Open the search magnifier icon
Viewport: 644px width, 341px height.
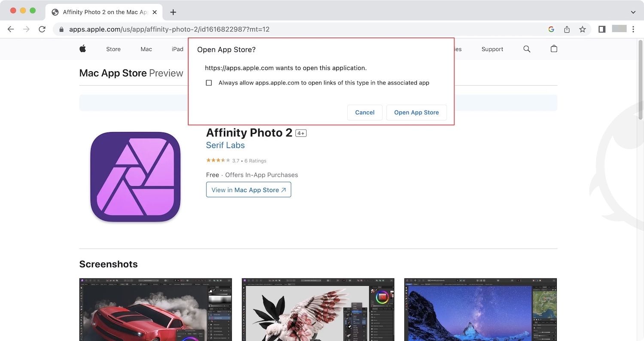[527, 49]
